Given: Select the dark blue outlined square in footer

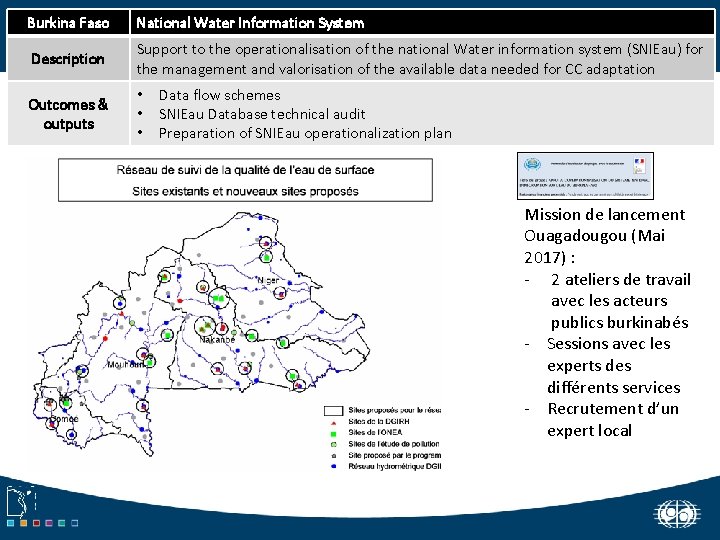Looking at the screenshot, I should (75, 523).
